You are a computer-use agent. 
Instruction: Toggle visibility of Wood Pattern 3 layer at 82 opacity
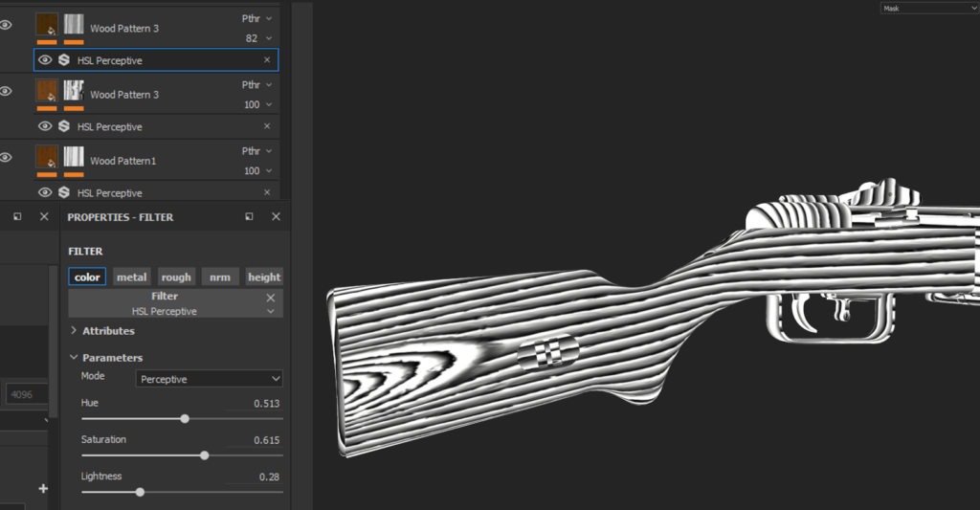point(6,25)
